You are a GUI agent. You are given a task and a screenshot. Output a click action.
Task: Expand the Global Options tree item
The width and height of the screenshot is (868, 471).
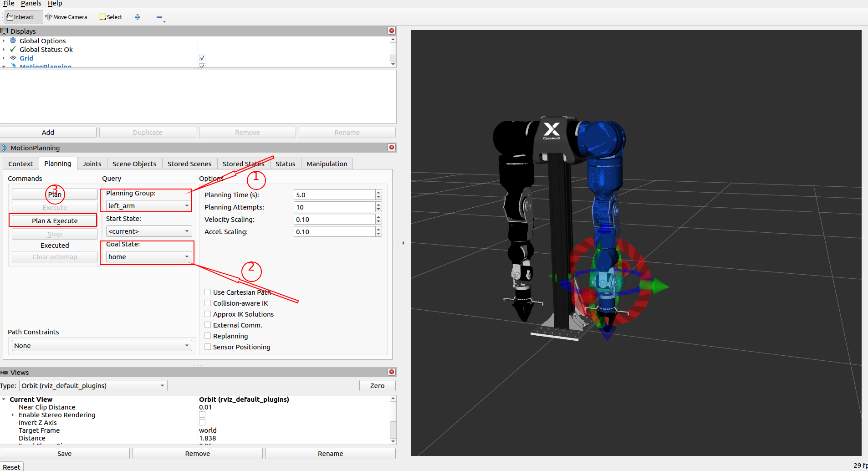pos(4,41)
